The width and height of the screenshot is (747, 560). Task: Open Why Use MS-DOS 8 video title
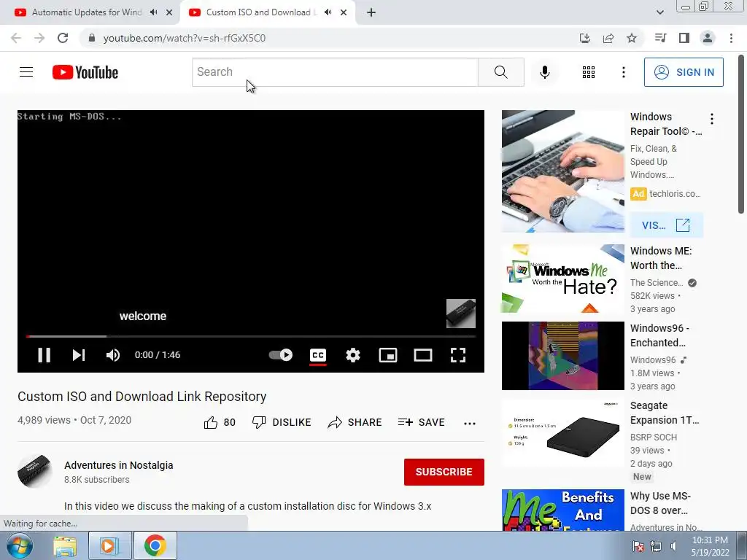point(660,503)
